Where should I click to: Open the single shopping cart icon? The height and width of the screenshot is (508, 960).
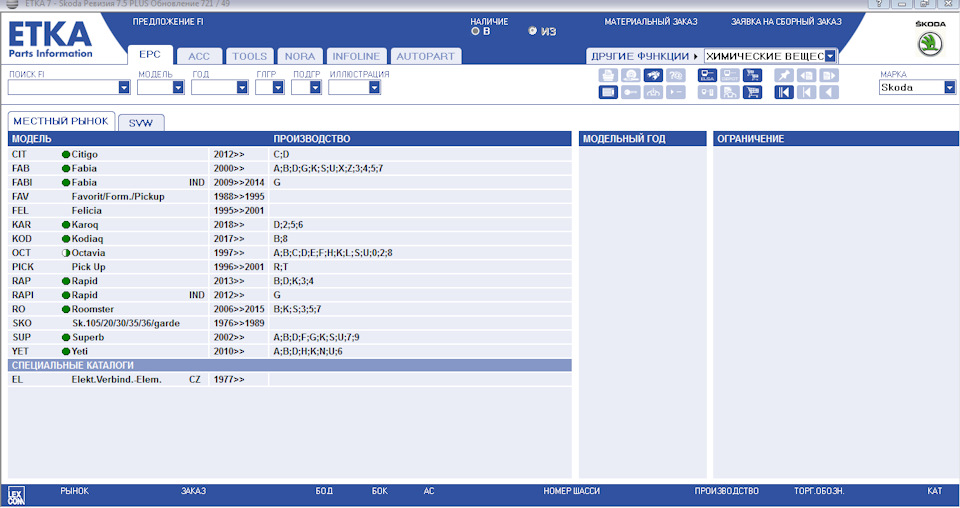click(x=752, y=92)
